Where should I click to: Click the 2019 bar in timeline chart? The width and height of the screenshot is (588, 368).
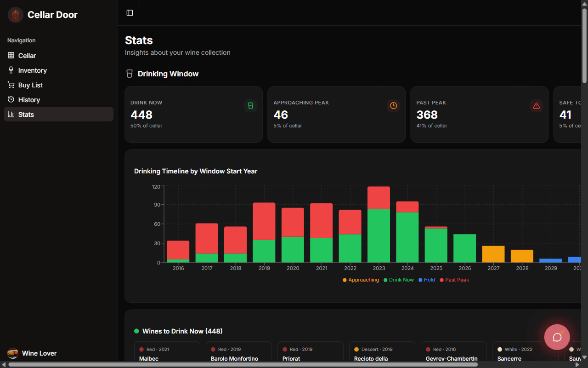tap(264, 233)
